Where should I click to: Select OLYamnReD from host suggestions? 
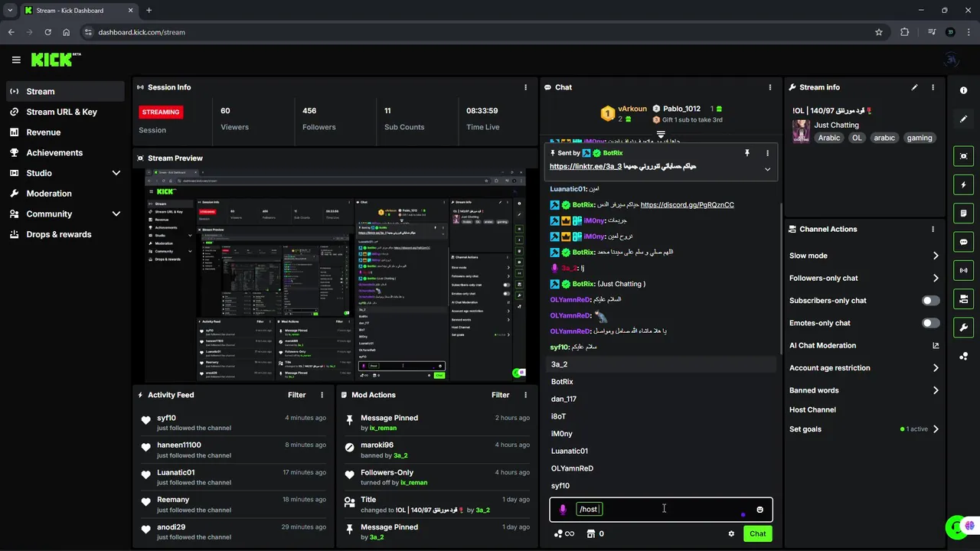click(661, 468)
